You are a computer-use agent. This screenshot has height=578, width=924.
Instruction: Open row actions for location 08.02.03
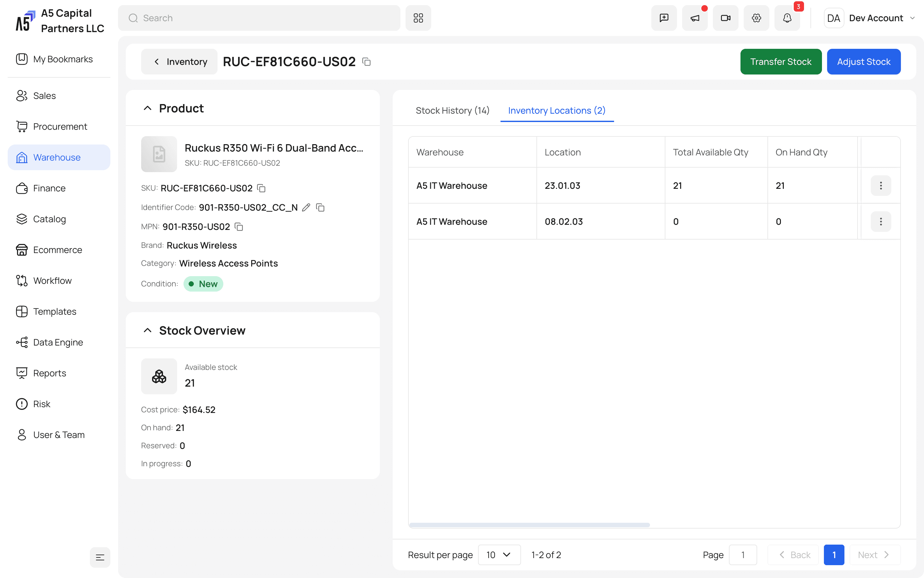[880, 221]
